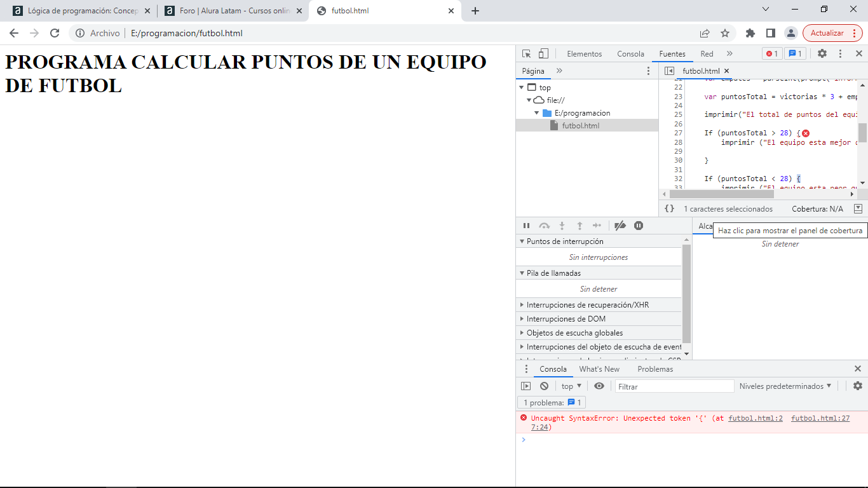
Task: Collapse the file:// tree node
Action: pos(529,100)
